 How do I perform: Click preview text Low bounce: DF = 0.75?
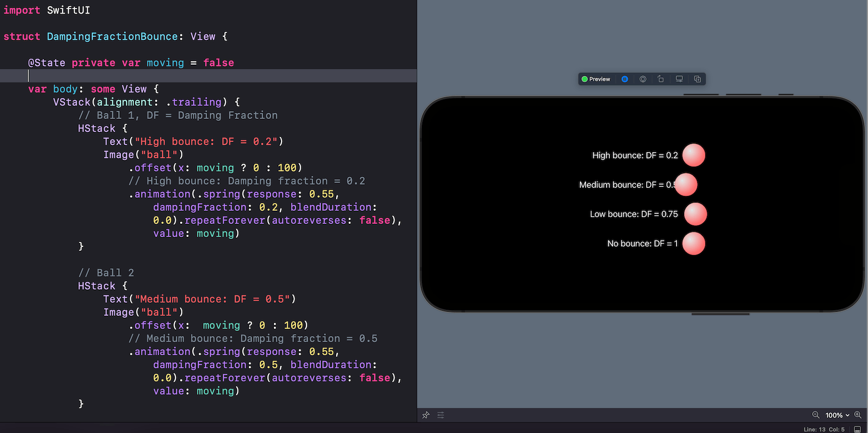tap(634, 214)
